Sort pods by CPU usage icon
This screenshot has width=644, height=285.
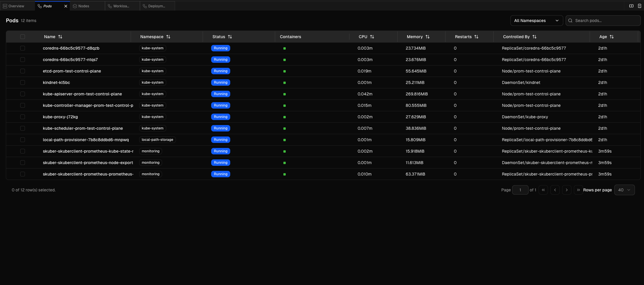372,37
